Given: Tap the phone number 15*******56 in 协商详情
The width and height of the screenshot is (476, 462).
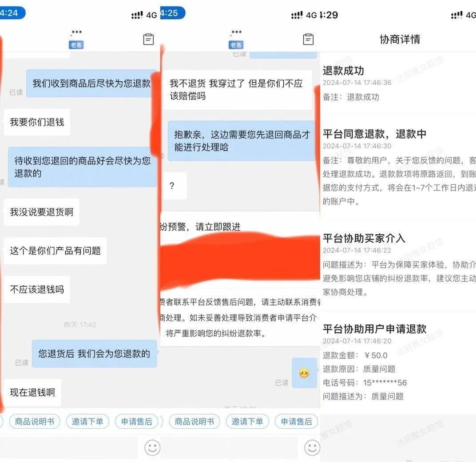Looking at the screenshot, I should 385,382.
